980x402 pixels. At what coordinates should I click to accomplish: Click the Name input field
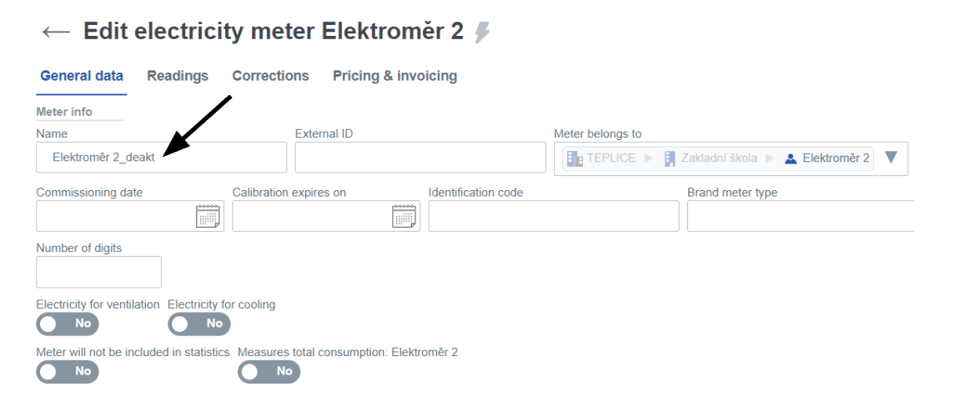161,158
